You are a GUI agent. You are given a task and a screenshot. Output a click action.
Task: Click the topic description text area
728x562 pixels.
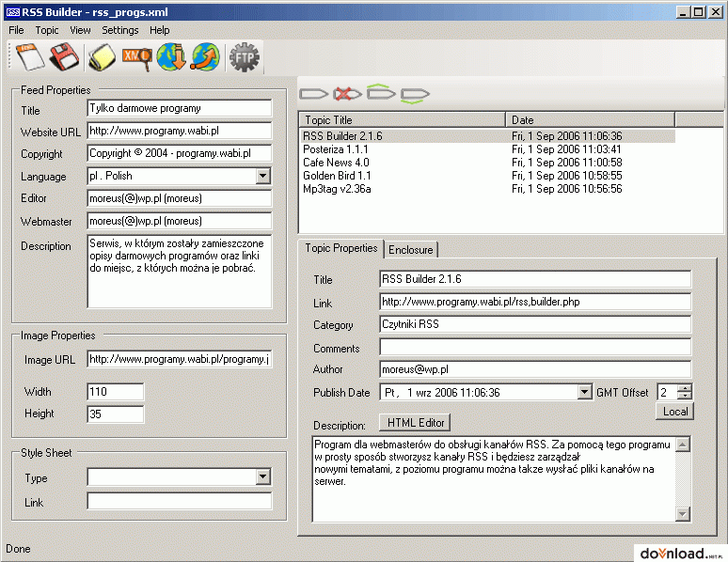(x=494, y=479)
